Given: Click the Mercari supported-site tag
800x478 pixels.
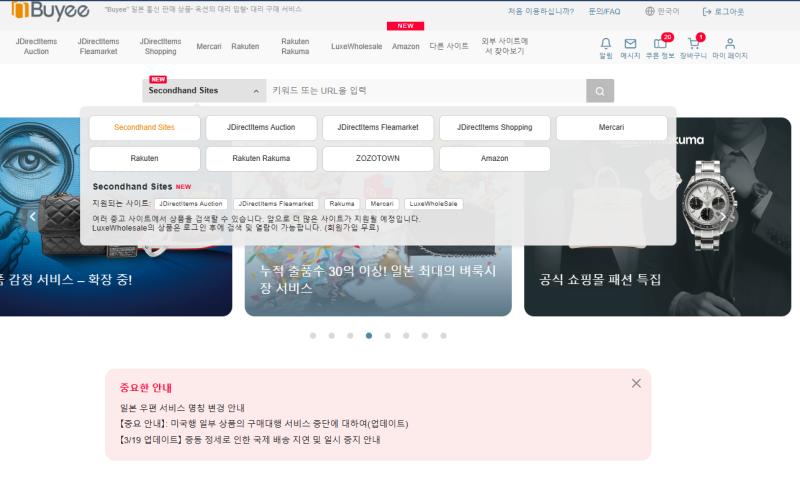Looking at the screenshot, I should [x=382, y=204].
